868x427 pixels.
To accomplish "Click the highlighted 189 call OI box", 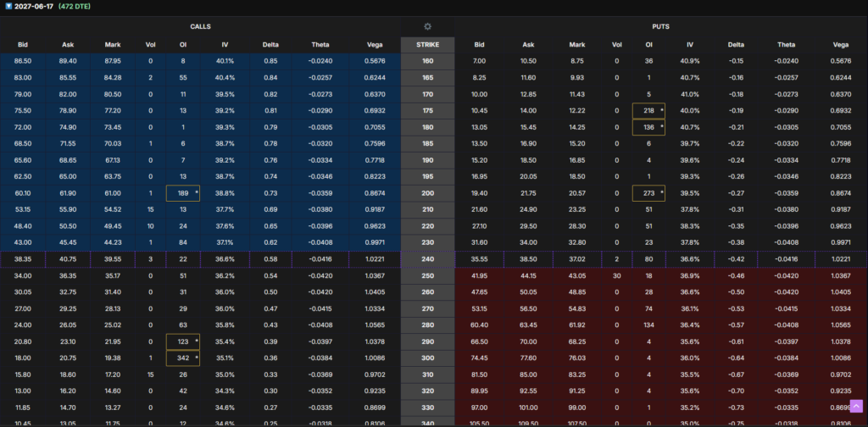I will [x=182, y=194].
